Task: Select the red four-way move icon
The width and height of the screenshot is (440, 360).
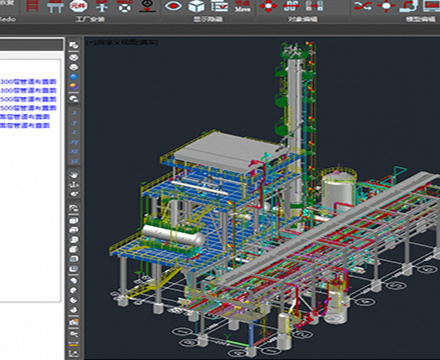Action: coord(268,6)
